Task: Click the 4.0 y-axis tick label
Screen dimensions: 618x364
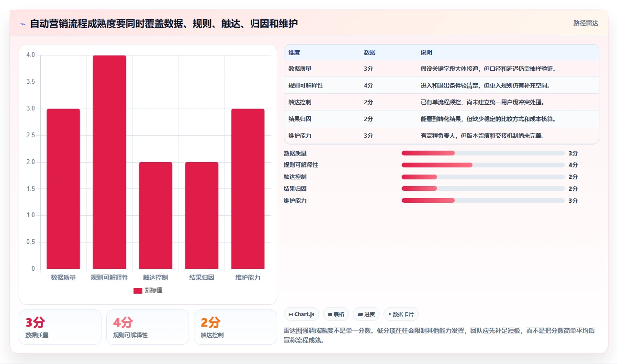Action: 31,55
